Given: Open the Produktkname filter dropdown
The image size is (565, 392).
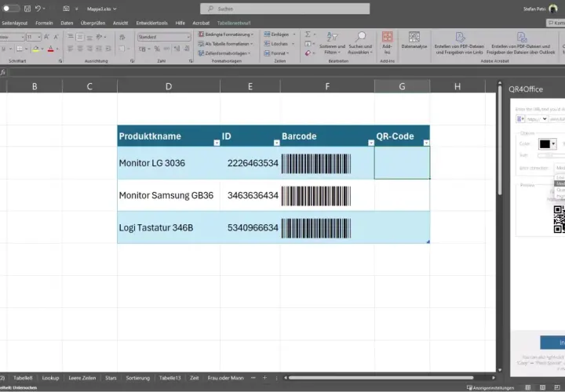Looking at the screenshot, I should click(x=217, y=143).
